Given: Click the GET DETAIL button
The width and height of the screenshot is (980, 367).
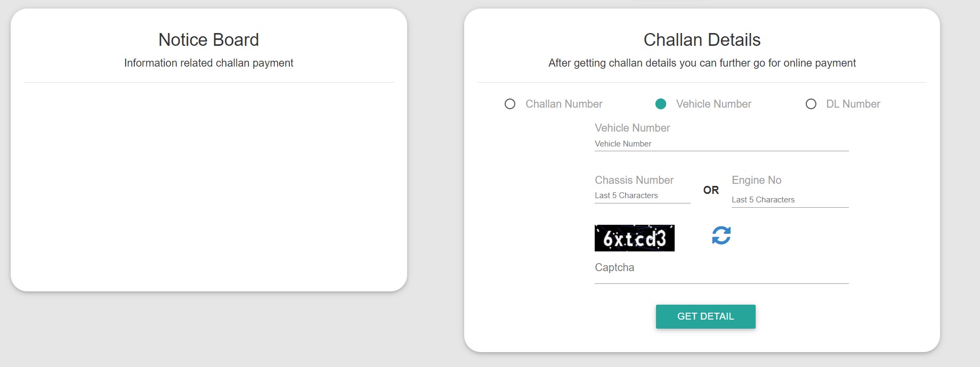Looking at the screenshot, I should point(706,316).
